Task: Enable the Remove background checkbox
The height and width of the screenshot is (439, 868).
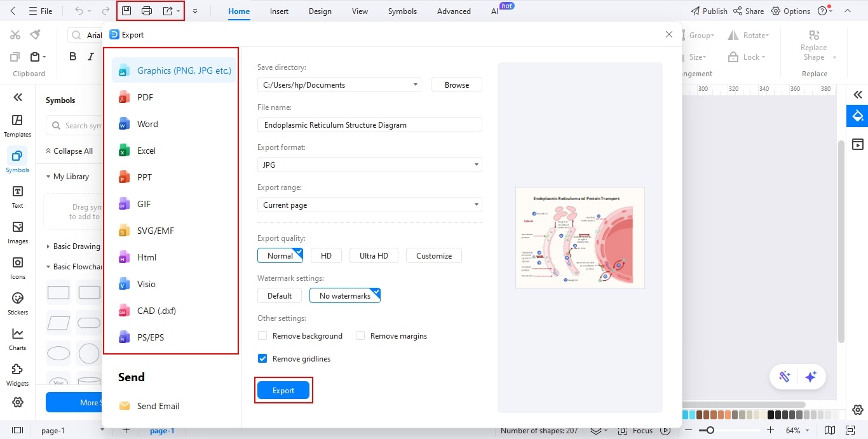Action: [262, 335]
